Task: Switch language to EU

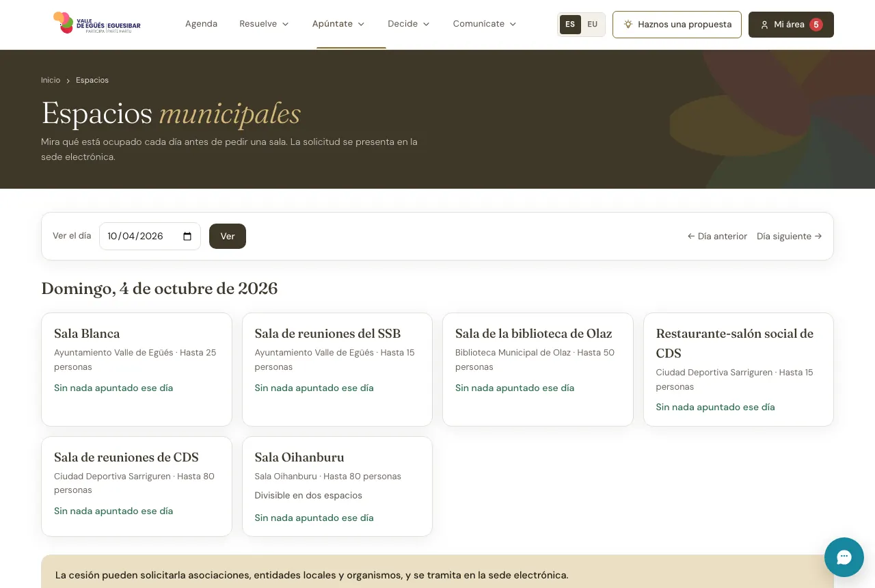Action: point(592,25)
